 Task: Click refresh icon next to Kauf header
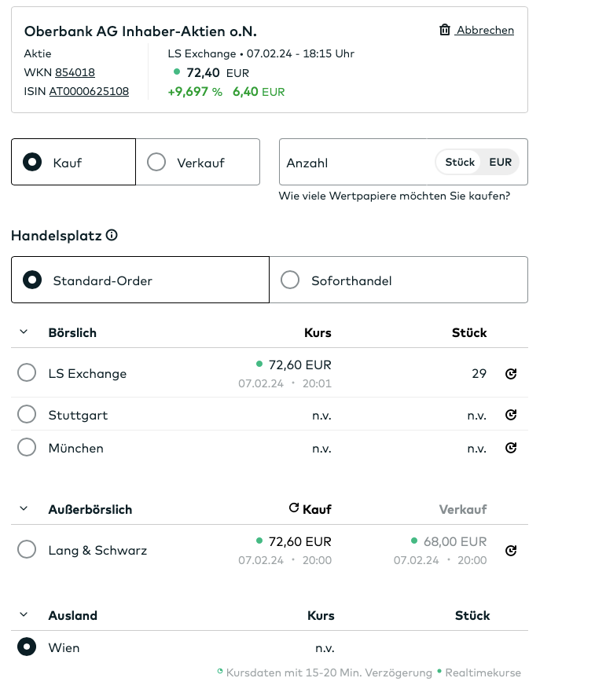click(x=294, y=508)
